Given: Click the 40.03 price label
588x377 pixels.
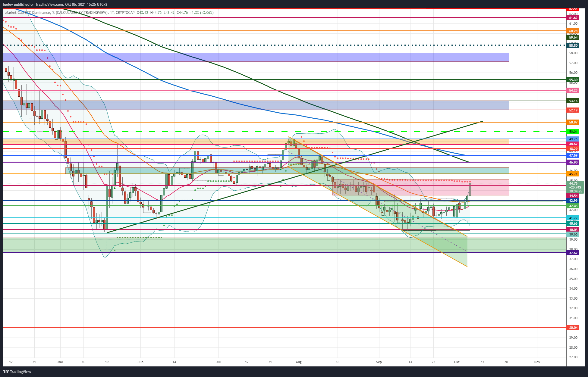Looking at the screenshot, I should click(x=573, y=230).
